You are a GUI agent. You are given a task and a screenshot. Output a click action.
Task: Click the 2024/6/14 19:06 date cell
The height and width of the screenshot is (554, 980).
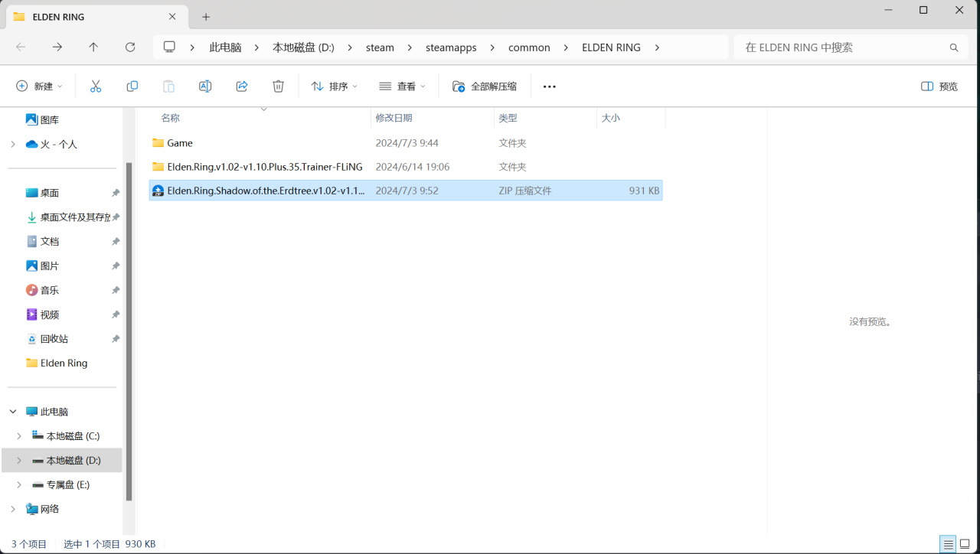[412, 167]
